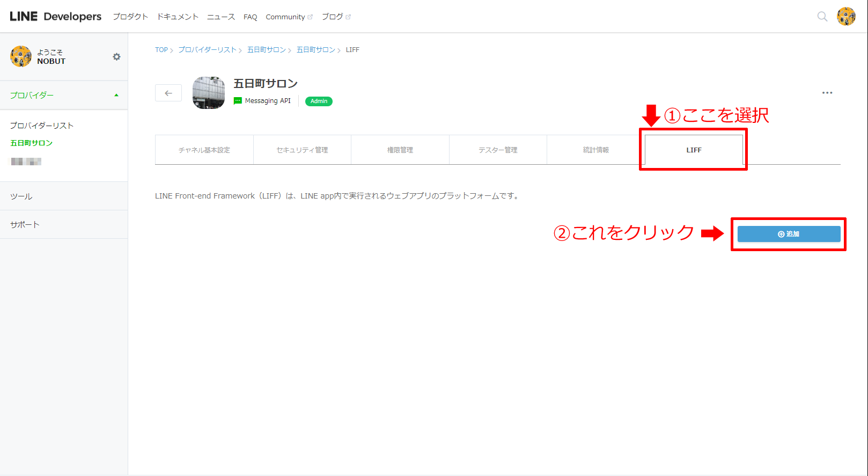Click the blue 追加 button
Image resolution: width=868 pixels, height=476 pixels.
[789, 234]
